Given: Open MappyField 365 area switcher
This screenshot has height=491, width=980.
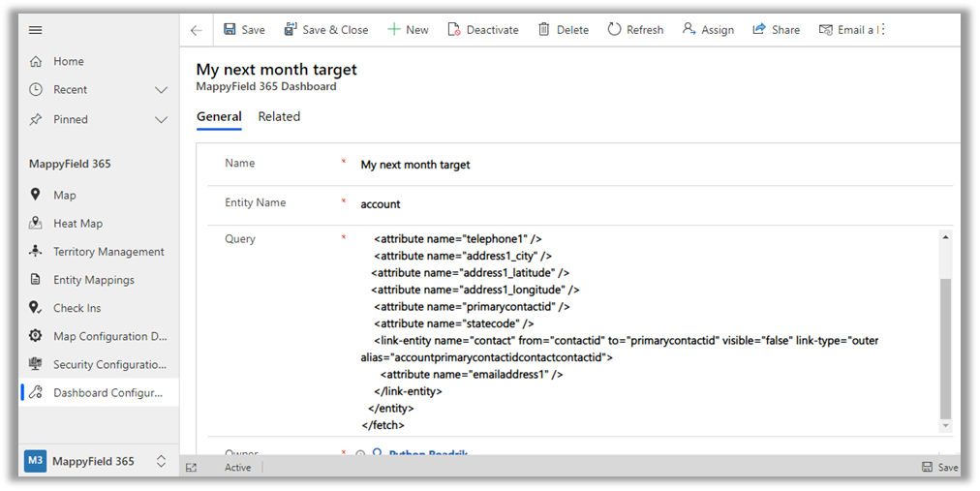Looking at the screenshot, I should (x=162, y=462).
